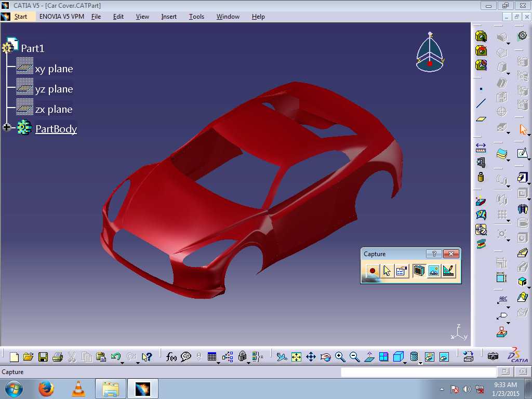Activate Fly mode airplane icon

(282, 357)
